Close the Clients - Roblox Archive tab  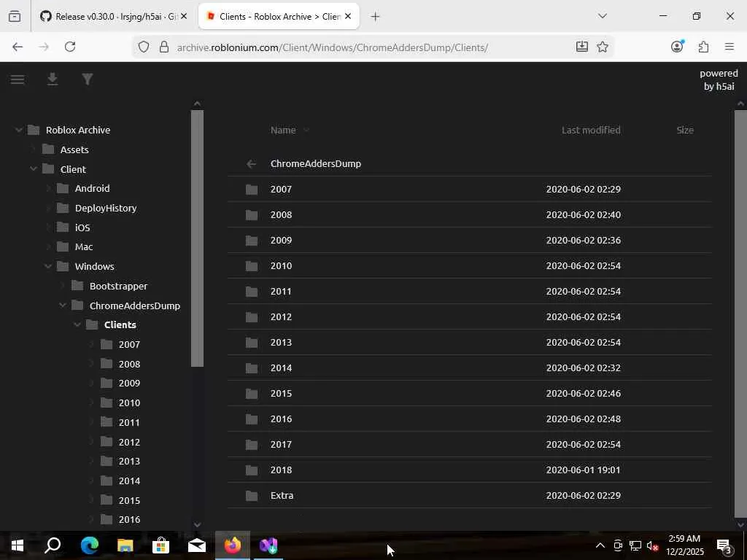click(x=348, y=17)
